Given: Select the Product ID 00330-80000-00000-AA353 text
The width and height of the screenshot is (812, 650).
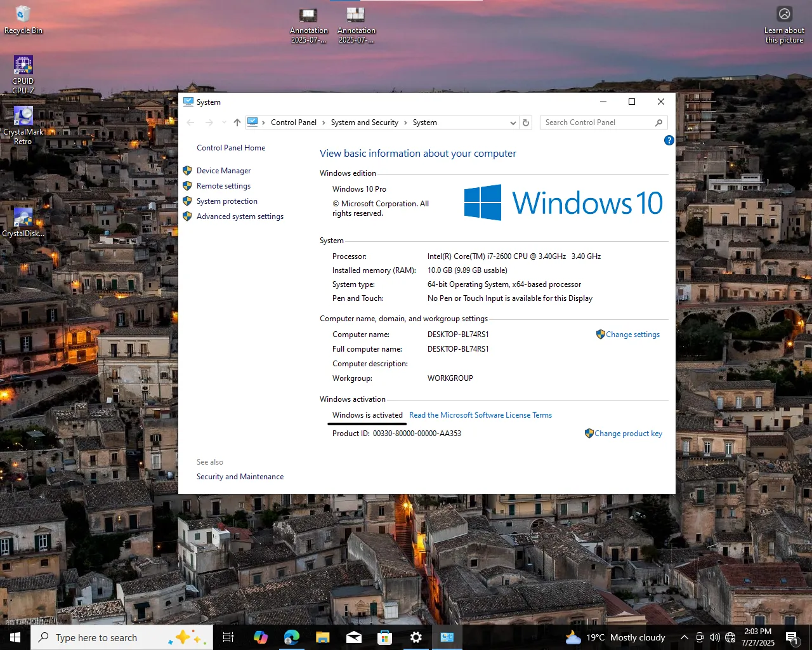Looking at the screenshot, I should (x=417, y=434).
